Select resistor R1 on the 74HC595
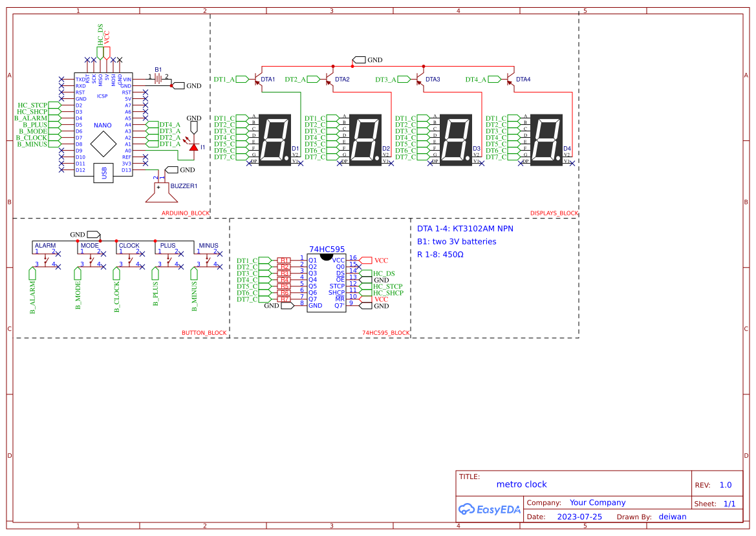The width and height of the screenshot is (756, 536). (285, 261)
